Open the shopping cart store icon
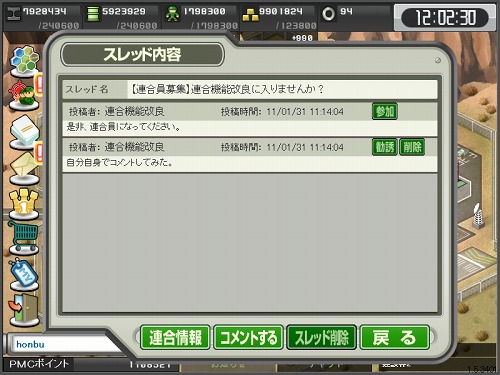This screenshot has height=375, width=500. pos(24,237)
